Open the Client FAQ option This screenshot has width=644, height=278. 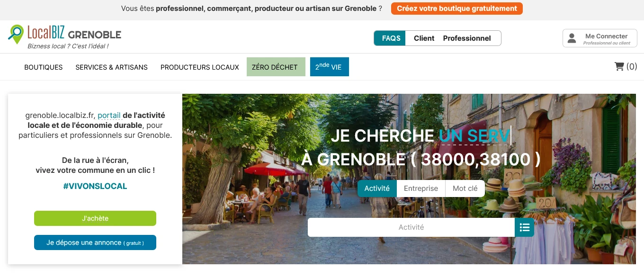click(424, 38)
